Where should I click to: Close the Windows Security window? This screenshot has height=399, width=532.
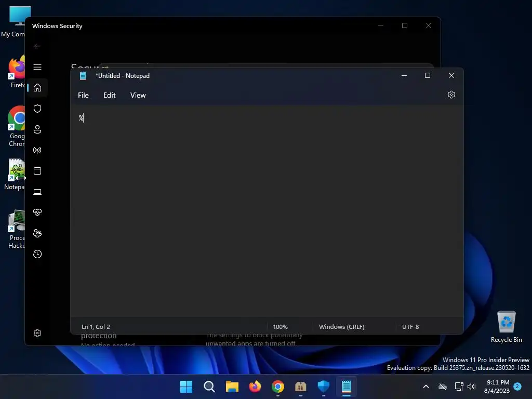429,25
